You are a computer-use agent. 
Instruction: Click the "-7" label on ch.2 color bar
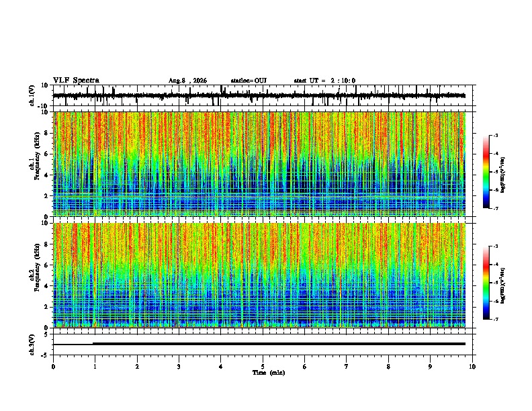click(495, 319)
